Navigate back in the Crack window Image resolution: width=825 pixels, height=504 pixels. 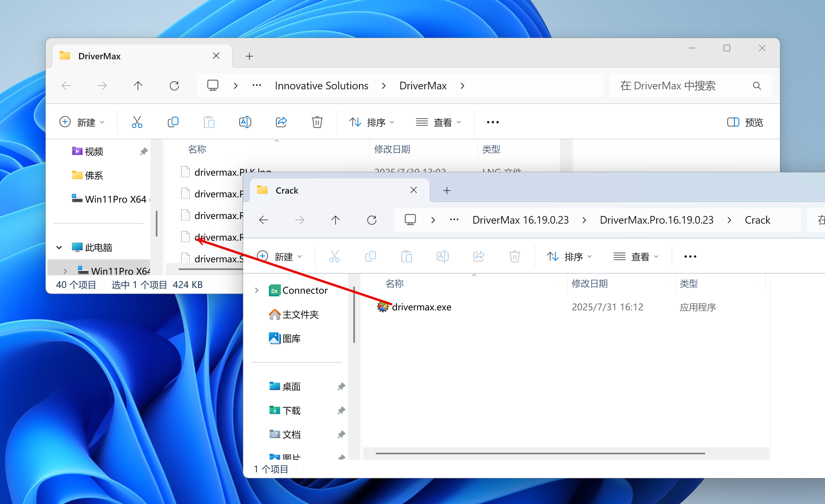click(264, 220)
